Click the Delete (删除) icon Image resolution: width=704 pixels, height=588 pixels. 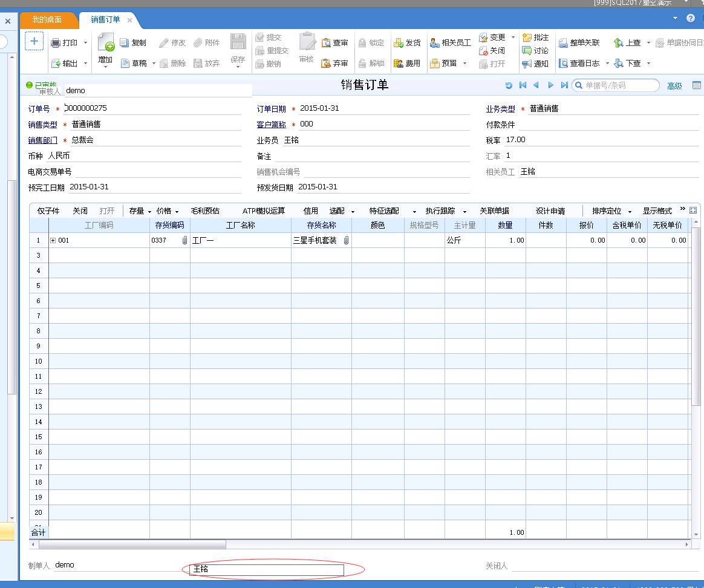(164, 64)
